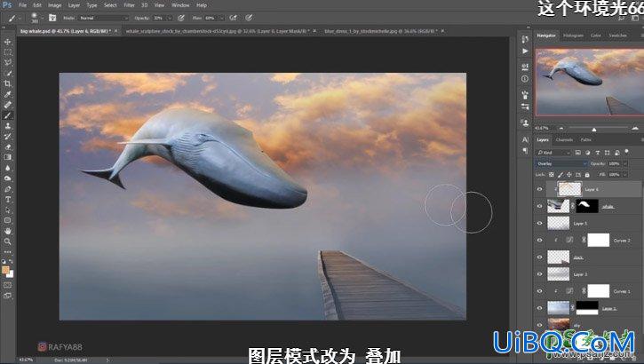Open brush Flow dropdown arrow
Viewport: 644px width, 364px height.
(221, 18)
